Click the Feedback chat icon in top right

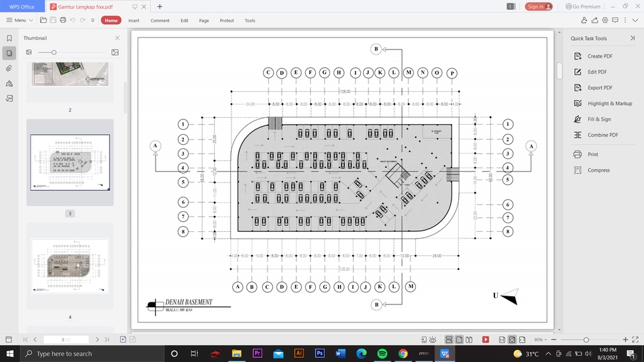click(615, 20)
